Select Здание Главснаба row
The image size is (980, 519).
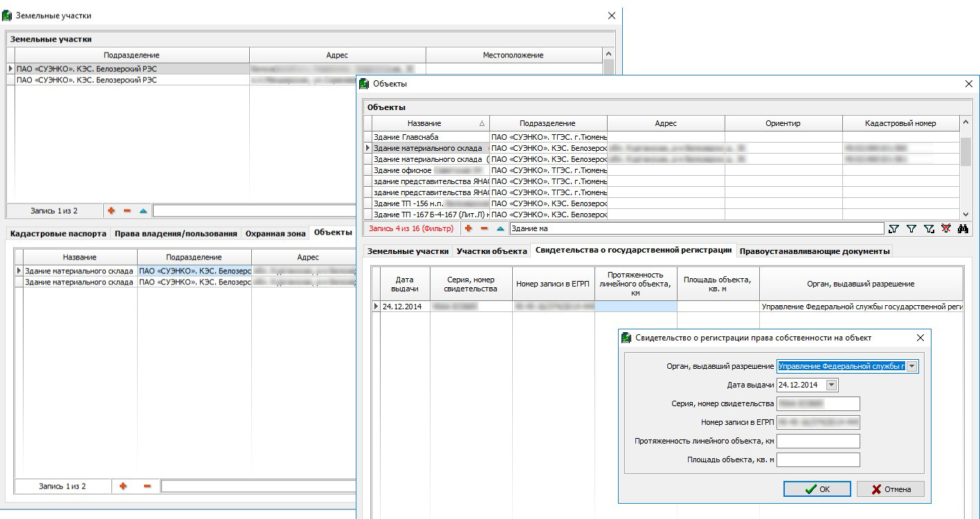[x=662, y=137]
